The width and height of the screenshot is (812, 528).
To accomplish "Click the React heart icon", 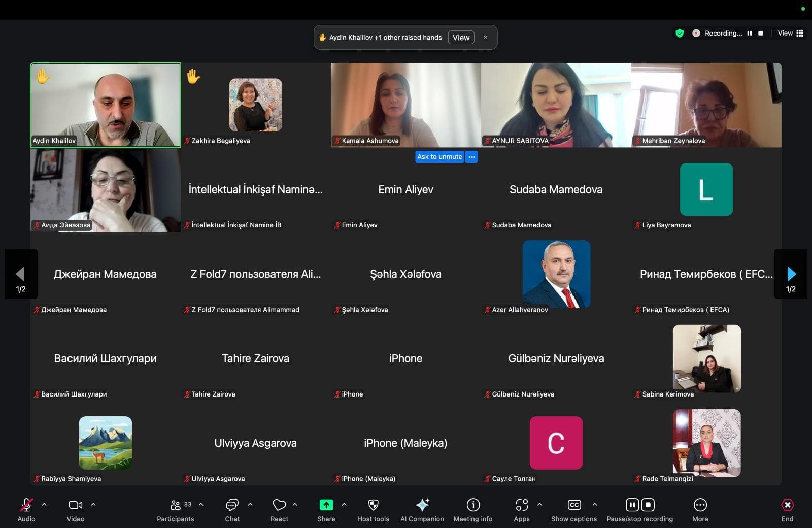I will pos(279,505).
